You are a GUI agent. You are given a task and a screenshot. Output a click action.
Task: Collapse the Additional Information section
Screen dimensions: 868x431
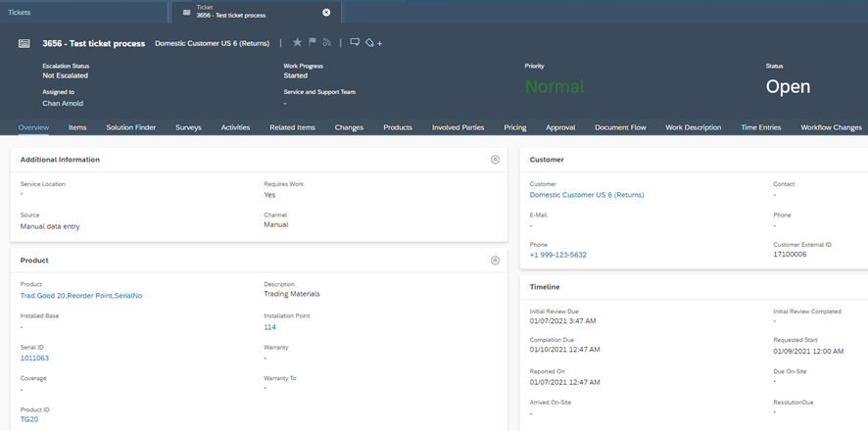coord(495,160)
